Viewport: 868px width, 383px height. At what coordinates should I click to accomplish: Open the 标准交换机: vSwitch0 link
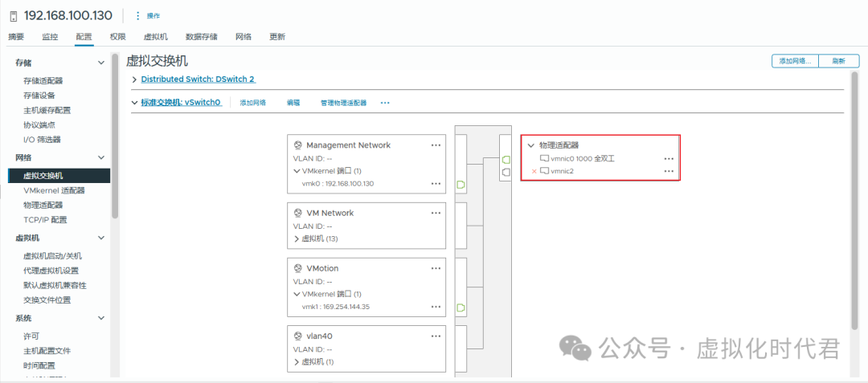181,102
